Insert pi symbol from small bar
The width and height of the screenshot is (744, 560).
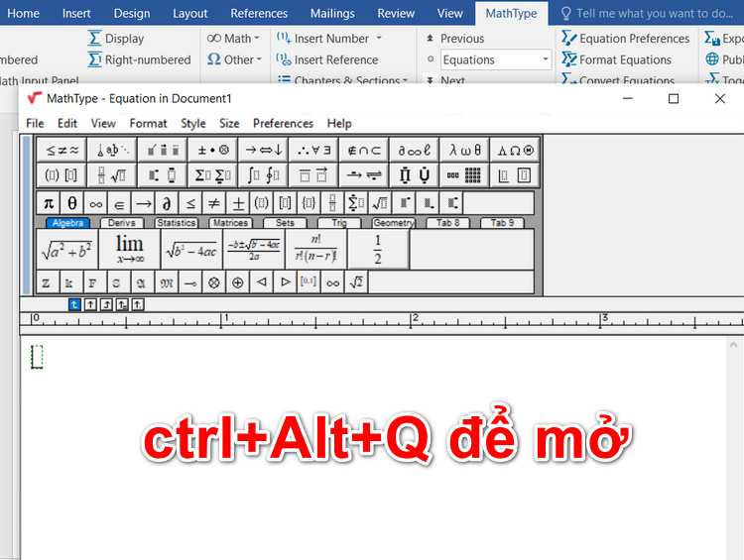[49, 204]
